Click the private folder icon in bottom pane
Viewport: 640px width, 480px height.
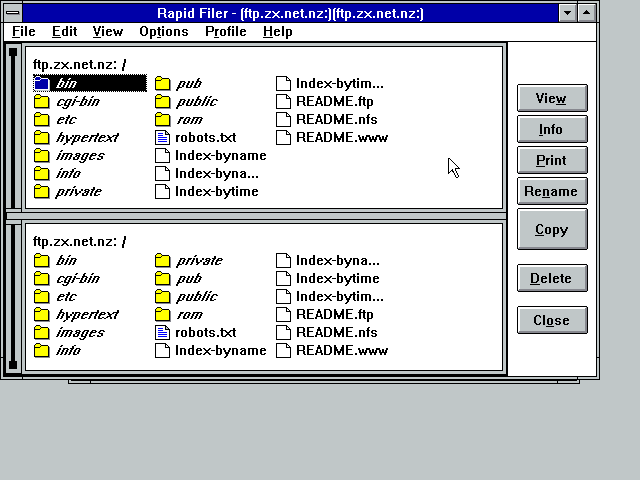(x=163, y=261)
